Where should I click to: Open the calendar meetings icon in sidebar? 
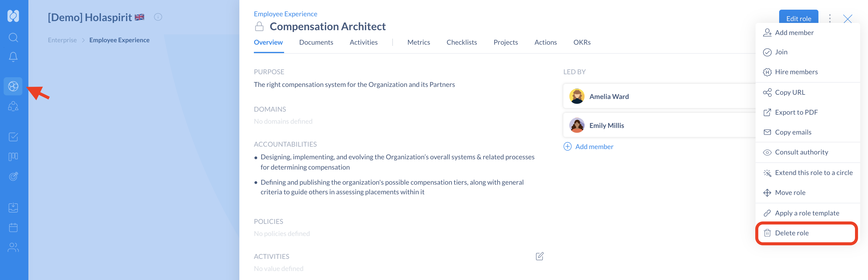[13, 227]
